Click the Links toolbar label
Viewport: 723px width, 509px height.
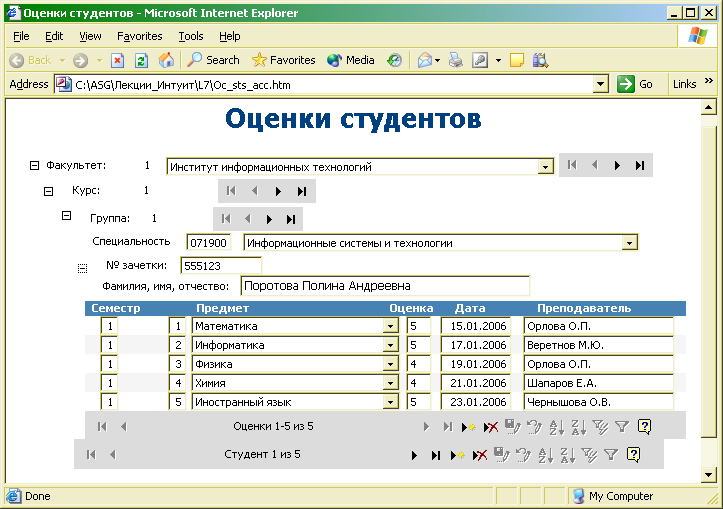(x=685, y=84)
